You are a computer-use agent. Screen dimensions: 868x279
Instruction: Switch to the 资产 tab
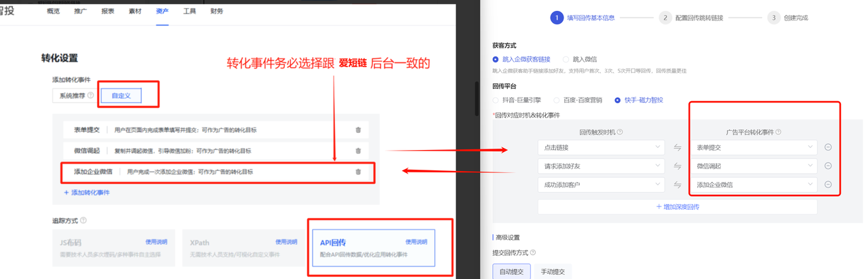click(x=162, y=12)
